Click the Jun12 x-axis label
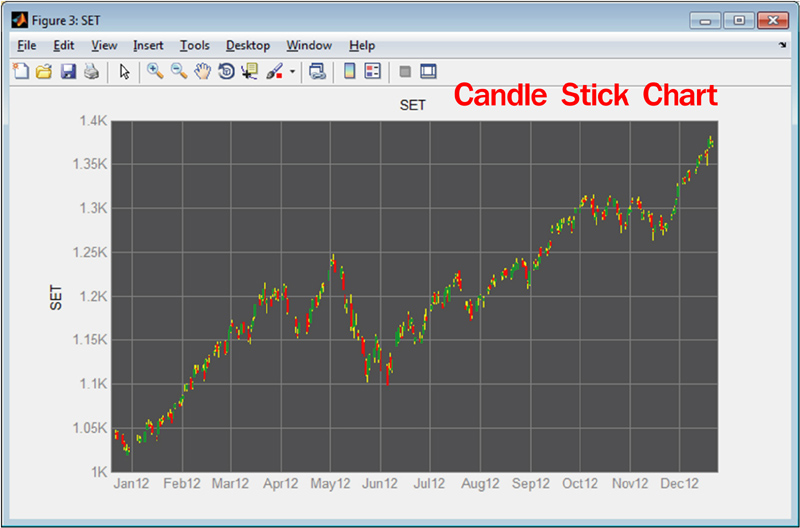 (380, 484)
